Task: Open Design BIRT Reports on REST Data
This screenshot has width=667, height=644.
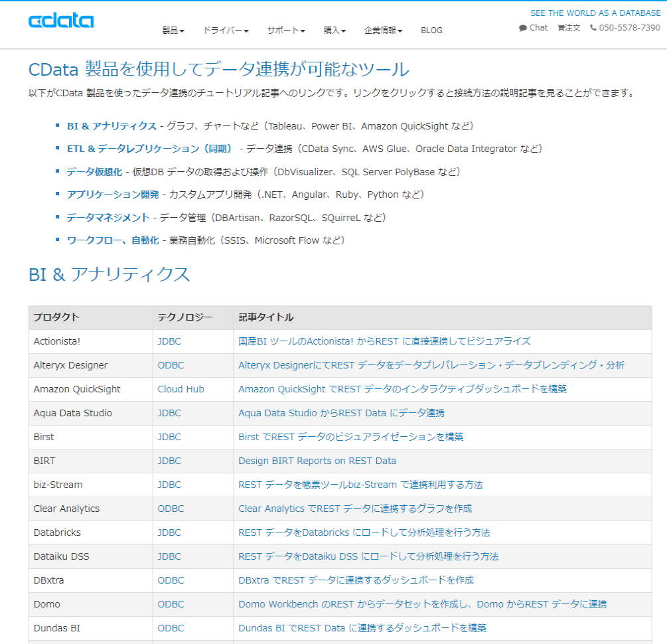Action: pyautogui.click(x=317, y=461)
